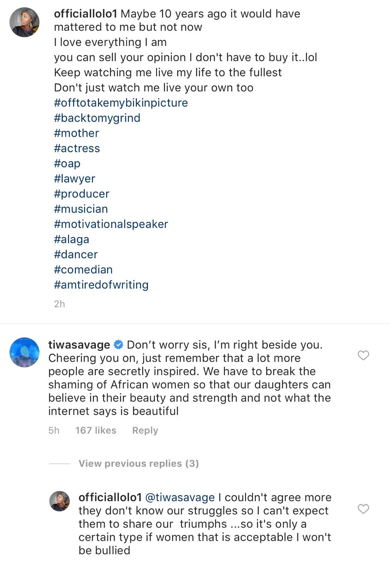Open officiallolo1 username in the reply
Image resolution: width=392 pixels, height=562 pixels.
(110, 497)
